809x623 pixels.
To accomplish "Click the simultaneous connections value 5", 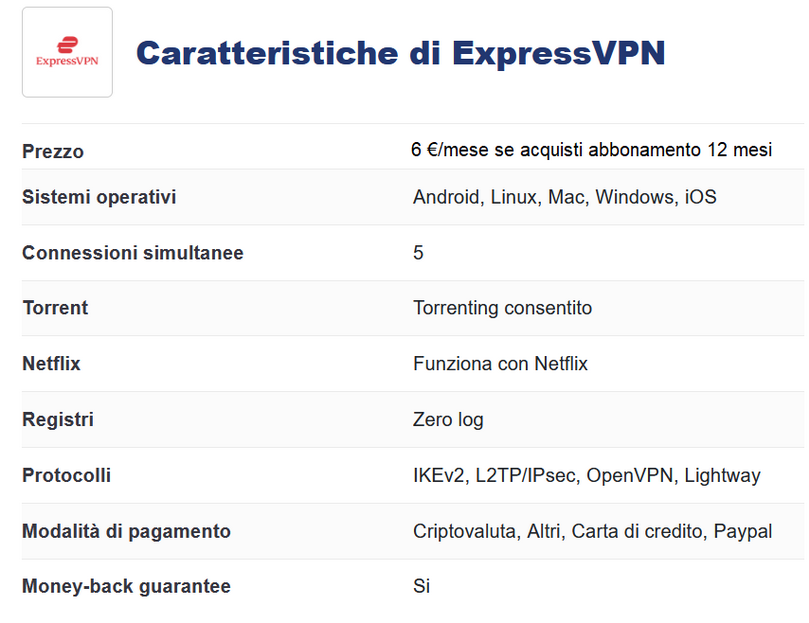I will pyautogui.click(x=418, y=253).
